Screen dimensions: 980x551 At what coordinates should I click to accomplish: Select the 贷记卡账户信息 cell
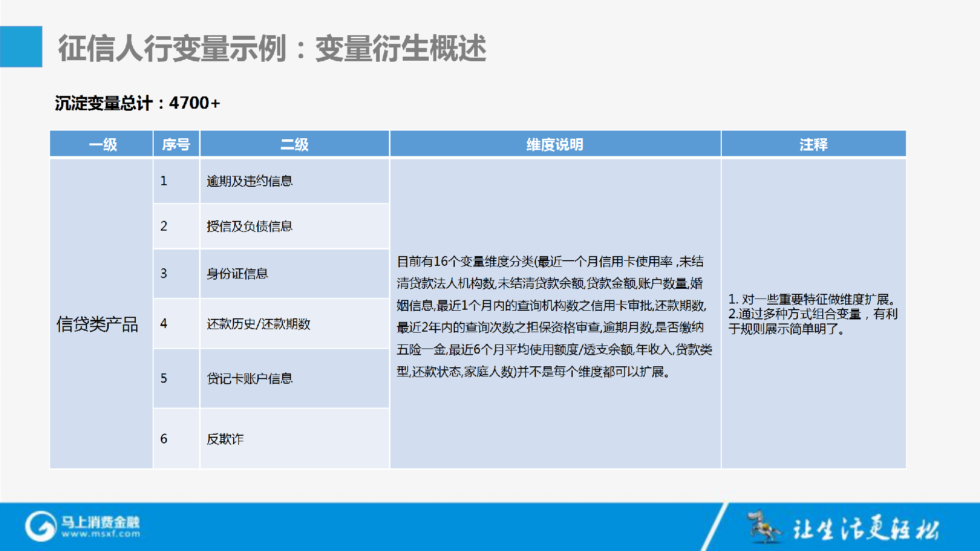coord(295,378)
